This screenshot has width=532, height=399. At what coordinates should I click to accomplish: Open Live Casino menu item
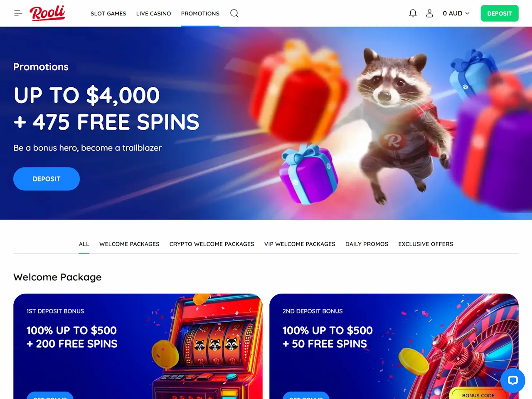(154, 13)
